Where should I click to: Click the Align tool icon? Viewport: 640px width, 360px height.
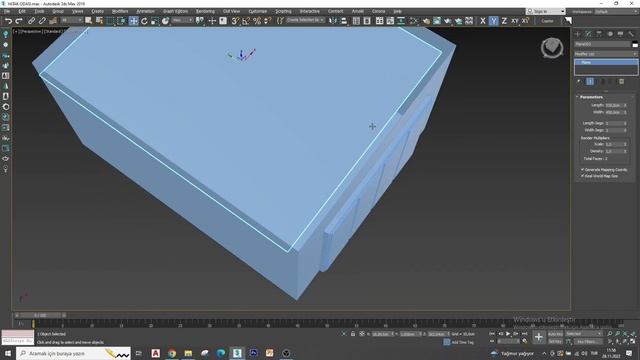344,21
